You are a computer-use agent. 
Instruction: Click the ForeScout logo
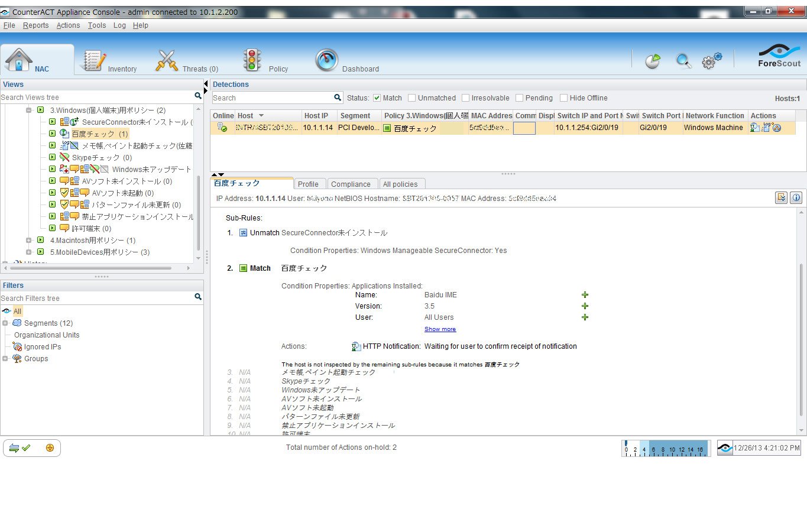pyautogui.click(x=779, y=56)
